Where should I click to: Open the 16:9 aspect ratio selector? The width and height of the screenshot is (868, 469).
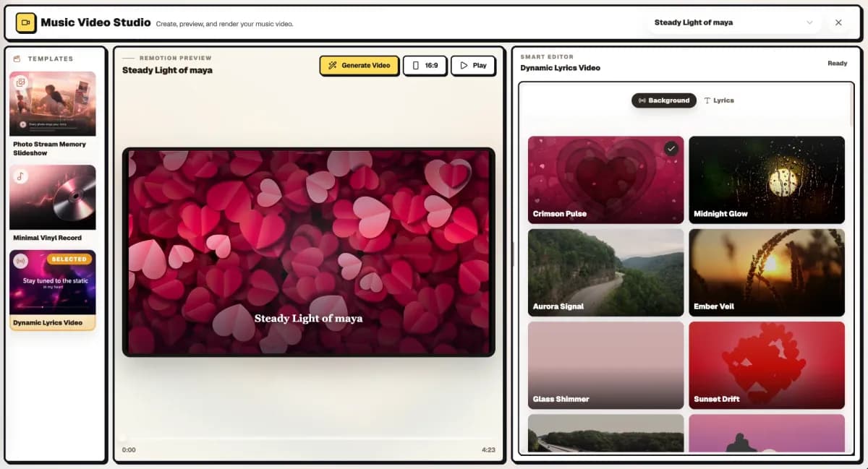[x=425, y=65]
